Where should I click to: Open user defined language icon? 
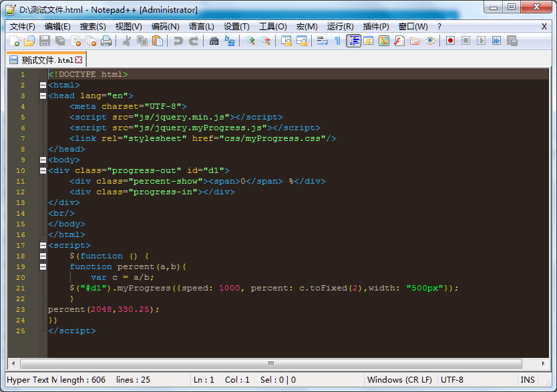click(369, 41)
